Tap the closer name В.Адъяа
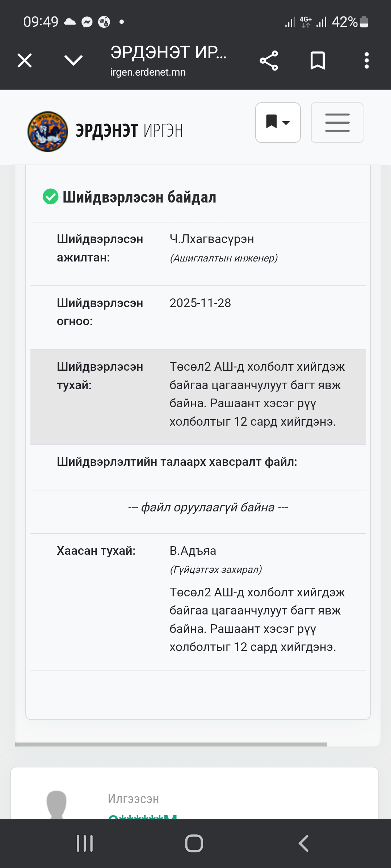Screen dimensions: 391x868 click(193, 551)
